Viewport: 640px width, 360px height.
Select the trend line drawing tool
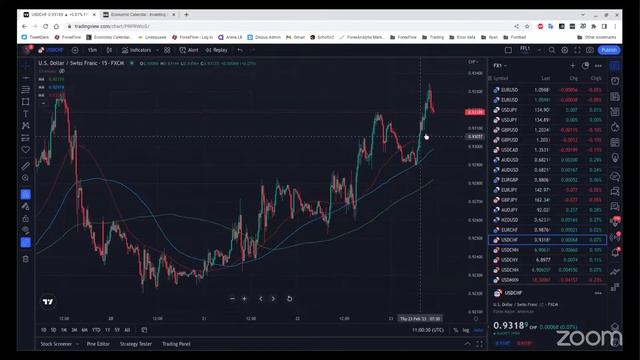26,78
